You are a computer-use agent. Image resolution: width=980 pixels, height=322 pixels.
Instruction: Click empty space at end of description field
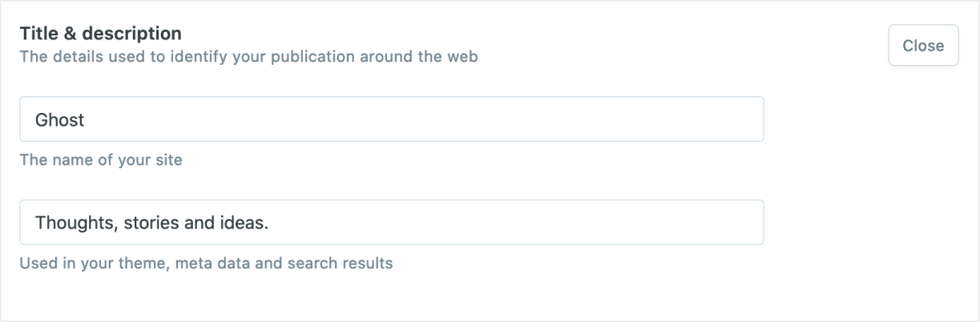641,222
